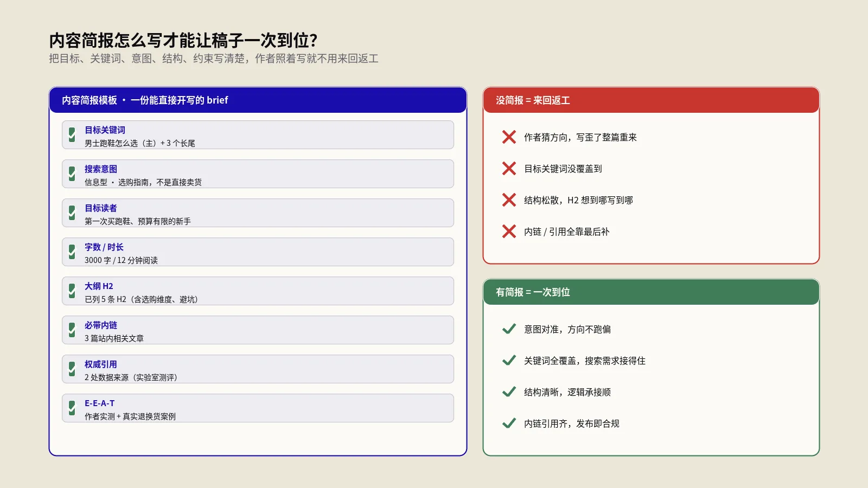Viewport: 868px width, 488px height.
Task: Click the text 3000 字 / 12 分钟阅读
Action: [121, 260]
